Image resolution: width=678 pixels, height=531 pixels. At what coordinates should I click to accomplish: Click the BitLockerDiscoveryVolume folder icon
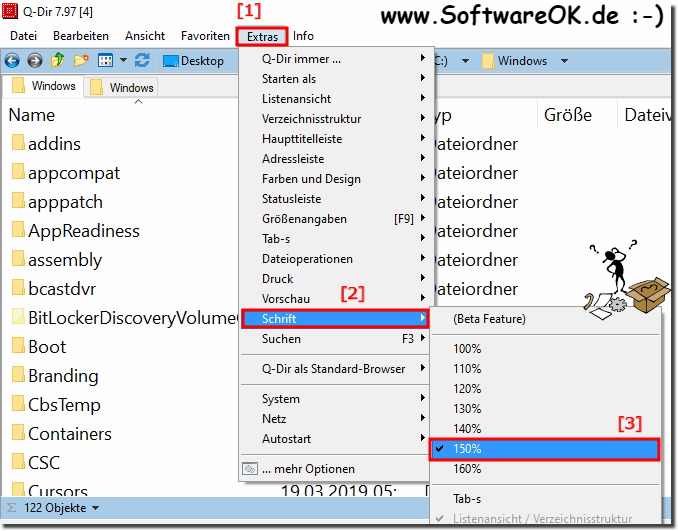point(18,316)
